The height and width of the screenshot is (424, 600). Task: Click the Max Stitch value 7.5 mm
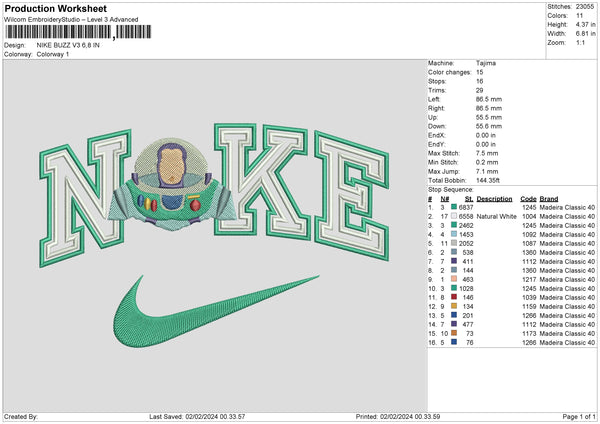(x=487, y=153)
